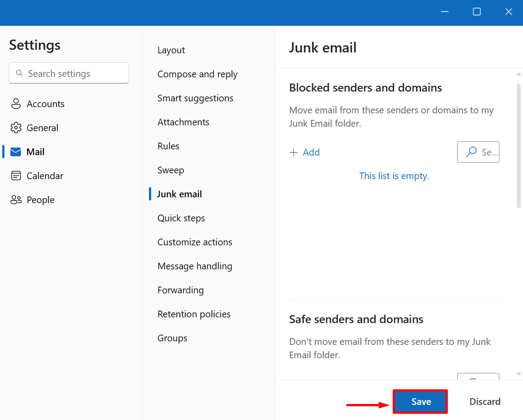523x420 pixels.
Task: Click the 'Settings' title text
Action: pos(35,45)
